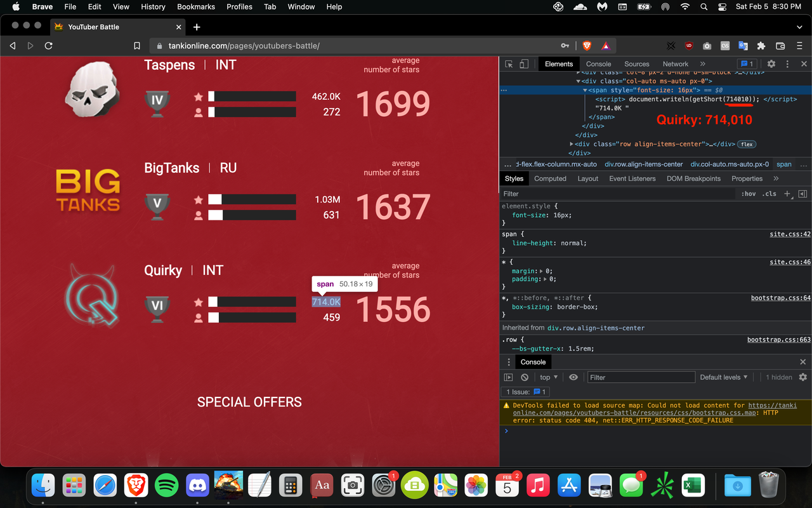Switch to the Console panel tab
The image size is (812, 508).
(x=598, y=64)
